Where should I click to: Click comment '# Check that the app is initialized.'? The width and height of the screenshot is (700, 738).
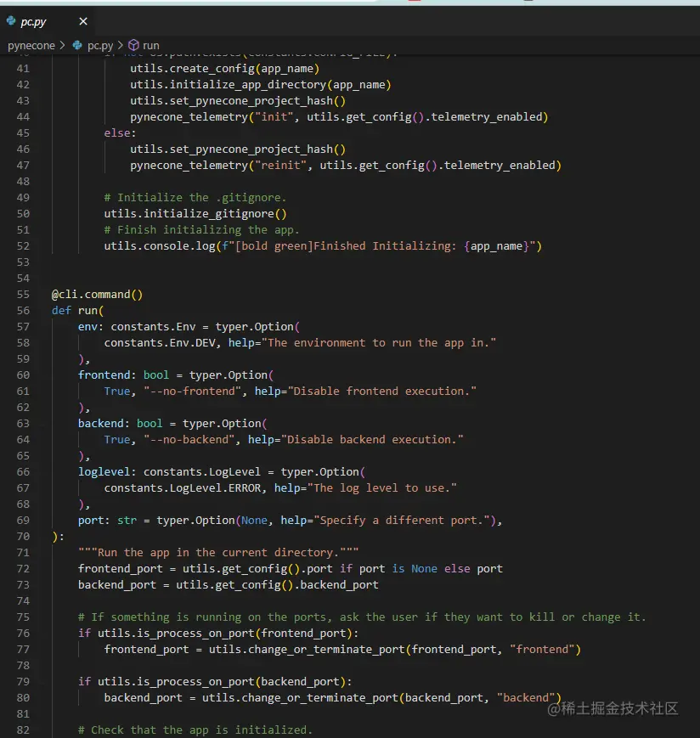(195, 730)
